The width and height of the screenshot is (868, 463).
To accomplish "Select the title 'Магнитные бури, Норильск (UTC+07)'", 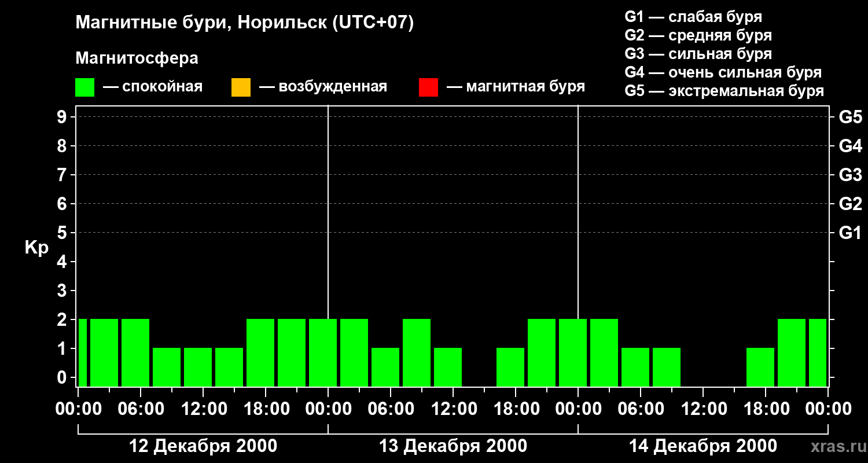I will 245,23.
